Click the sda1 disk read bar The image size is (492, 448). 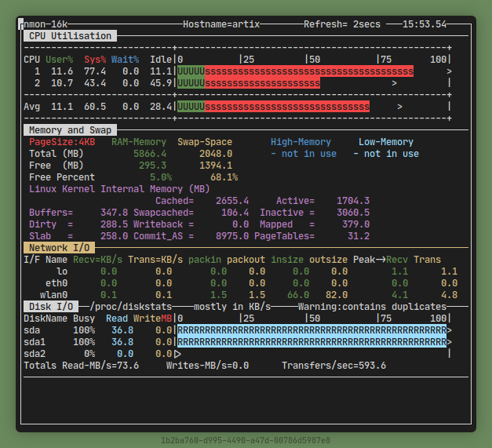point(312,342)
